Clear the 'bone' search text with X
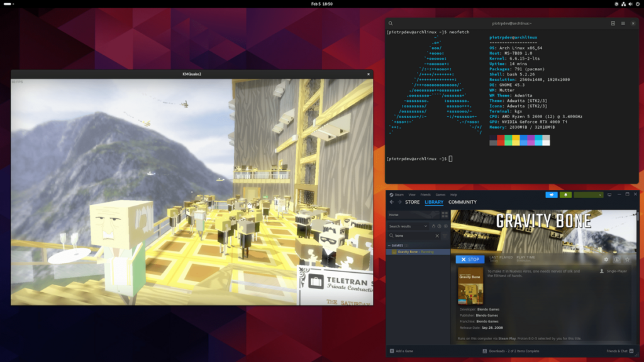 pos(438,236)
